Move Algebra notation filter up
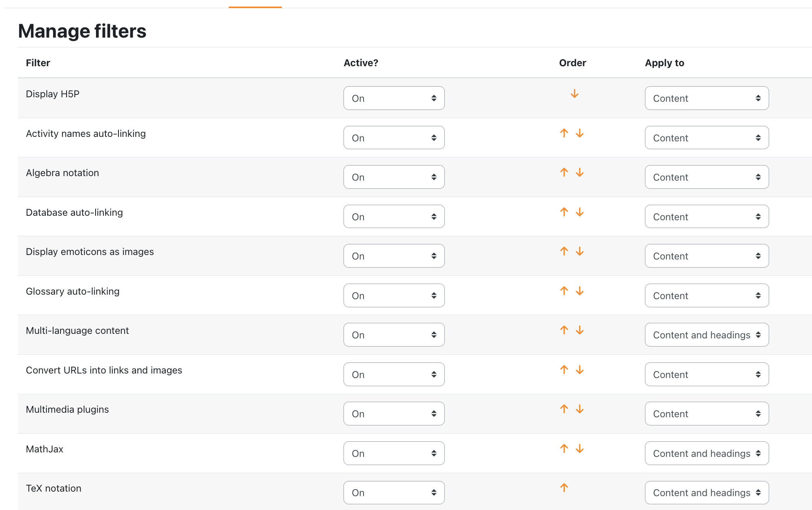812x510 pixels. coord(564,172)
